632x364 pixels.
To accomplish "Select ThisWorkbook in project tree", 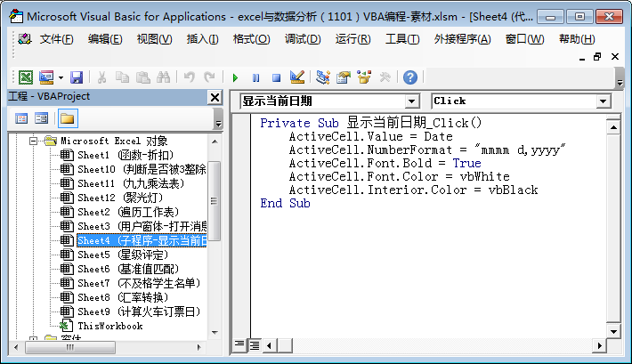I will pyautogui.click(x=110, y=326).
